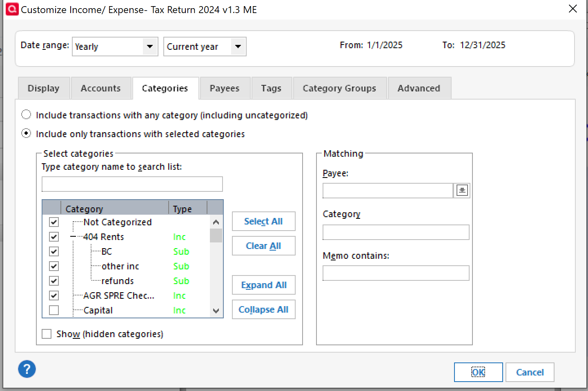Uncheck the refunds subcategory checkbox

coord(54,281)
